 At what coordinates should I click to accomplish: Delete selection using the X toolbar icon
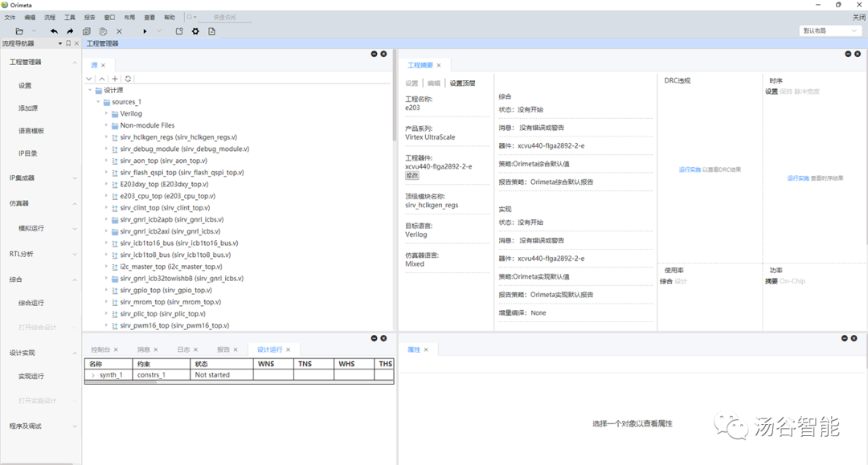click(x=118, y=31)
